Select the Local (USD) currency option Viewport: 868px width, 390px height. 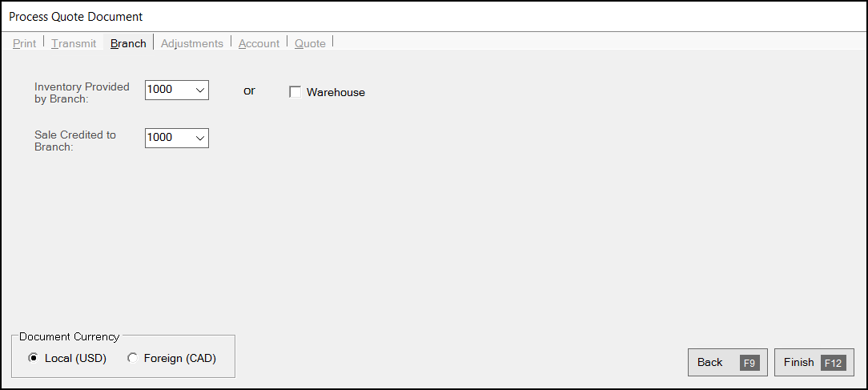pyautogui.click(x=33, y=359)
